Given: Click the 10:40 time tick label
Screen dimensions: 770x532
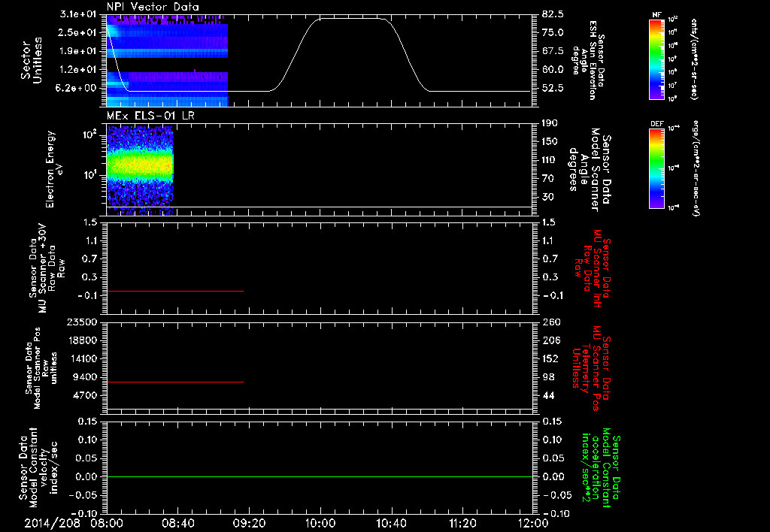Looking at the screenshot, I should 391,524.
